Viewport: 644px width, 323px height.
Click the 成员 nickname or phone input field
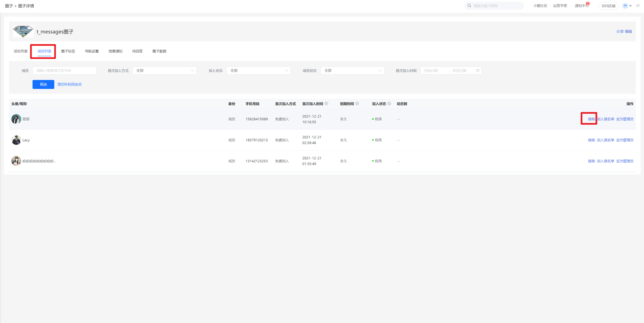coord(65,71)
